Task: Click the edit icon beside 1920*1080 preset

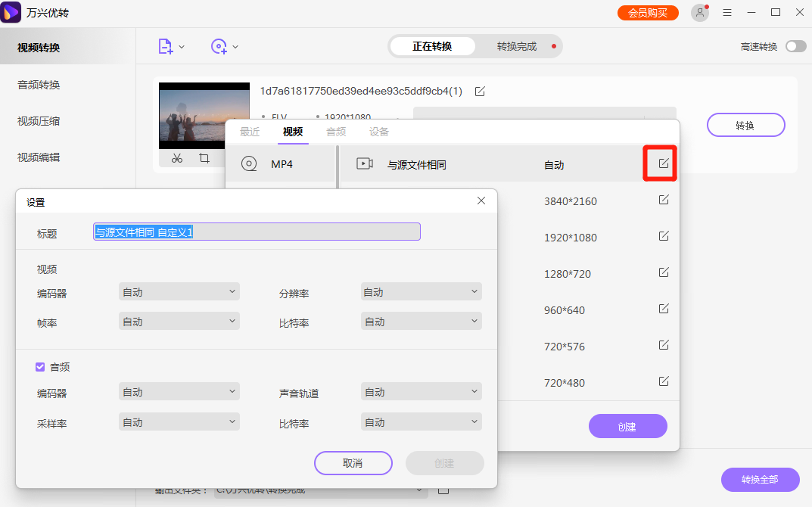Action: [x=663, y=236]
